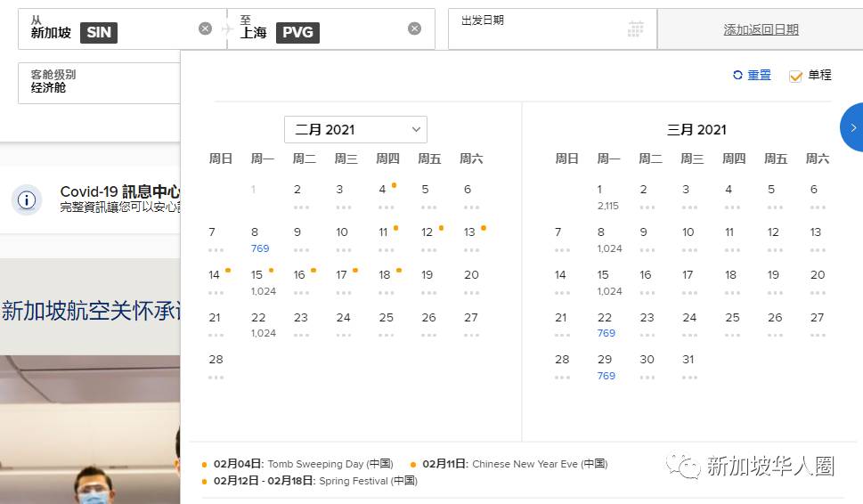Toggle the 单程 one-way checkbox
The width and height of the screenshot is (863, 504).
(795, 76)
